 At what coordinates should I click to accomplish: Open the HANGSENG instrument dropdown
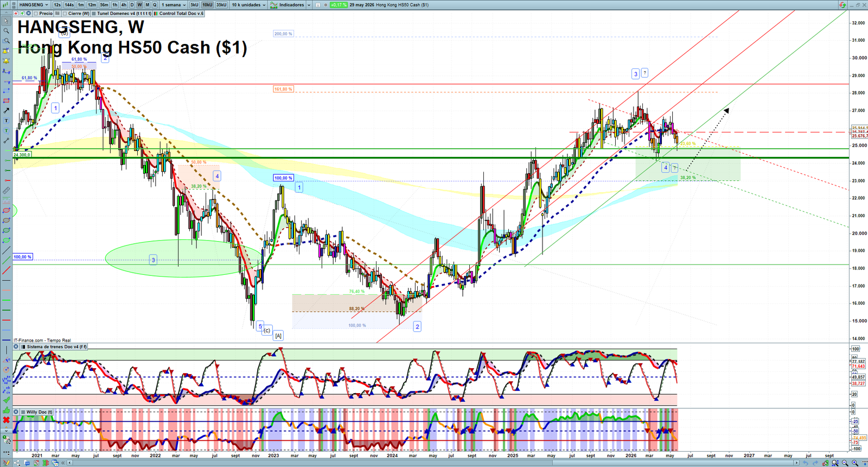click(33, 5)
